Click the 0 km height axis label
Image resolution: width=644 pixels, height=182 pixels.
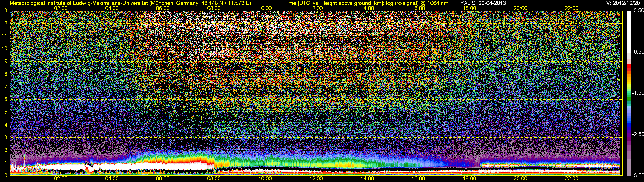coord(6,176)
